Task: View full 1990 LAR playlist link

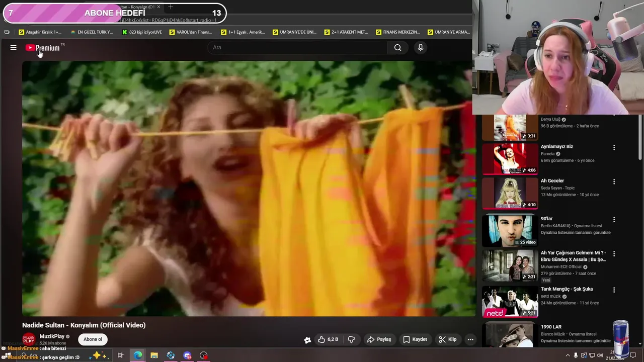Action: click(x=576, y=341)
